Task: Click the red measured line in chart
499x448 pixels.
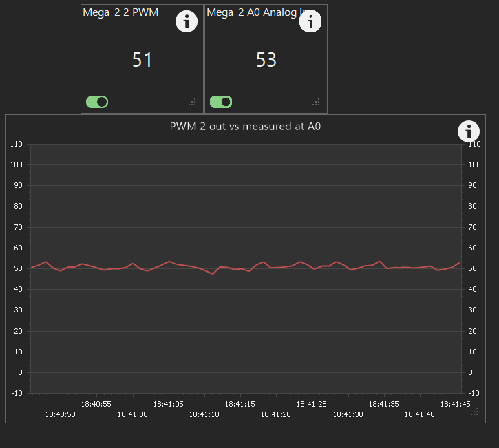Action: pyautogui.click(x=245, y=267)
